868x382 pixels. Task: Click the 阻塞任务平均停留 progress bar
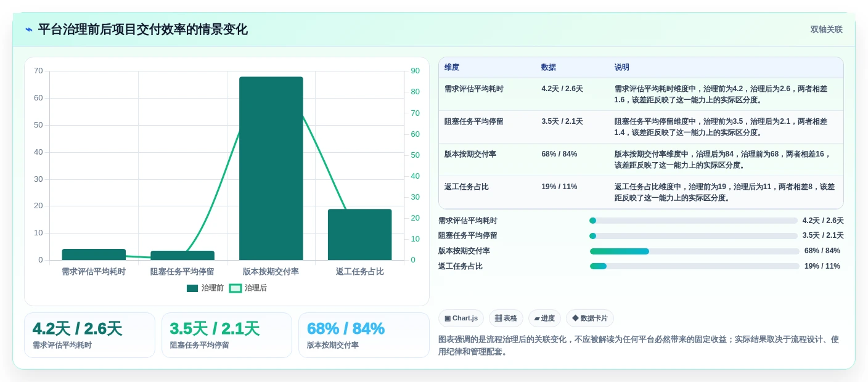[x=694, y=236]
